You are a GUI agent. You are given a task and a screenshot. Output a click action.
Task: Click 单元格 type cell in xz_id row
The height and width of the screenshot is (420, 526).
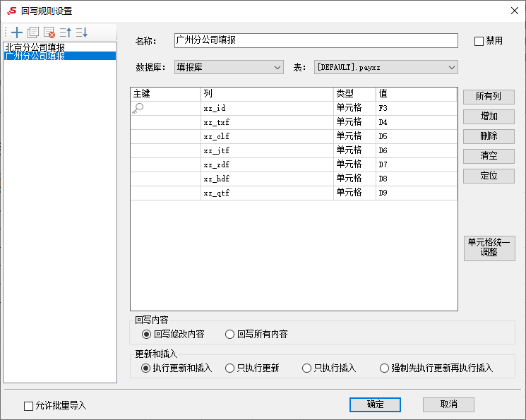[x=354, y=109]
